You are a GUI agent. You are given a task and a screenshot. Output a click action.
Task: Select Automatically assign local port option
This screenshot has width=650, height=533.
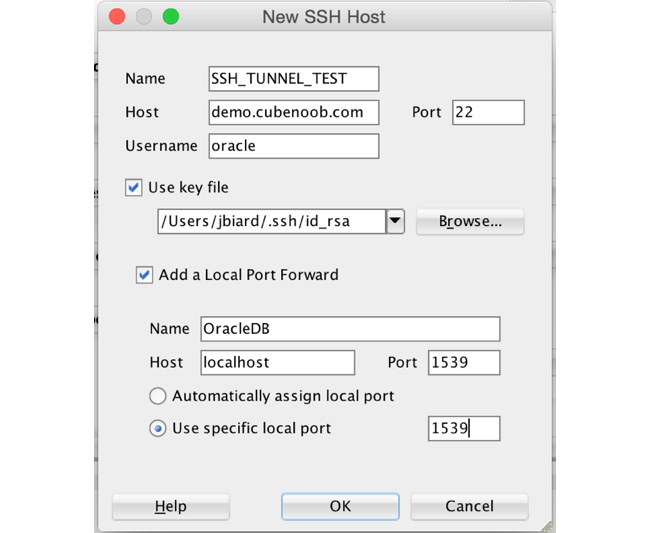[x=157, y=396]
